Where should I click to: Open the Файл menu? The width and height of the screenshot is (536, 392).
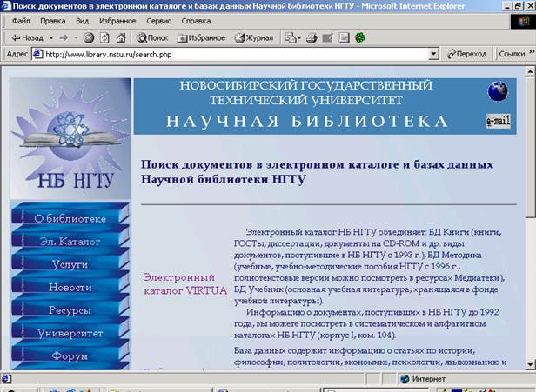21,20
